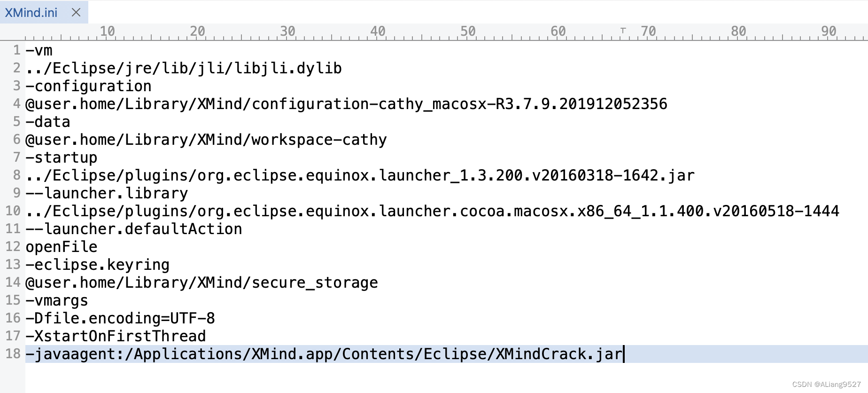Click the secure_storage path on line 14
The width and height of the screenshot is (868, 393).
pyautogui.click(x=201, y=282)
